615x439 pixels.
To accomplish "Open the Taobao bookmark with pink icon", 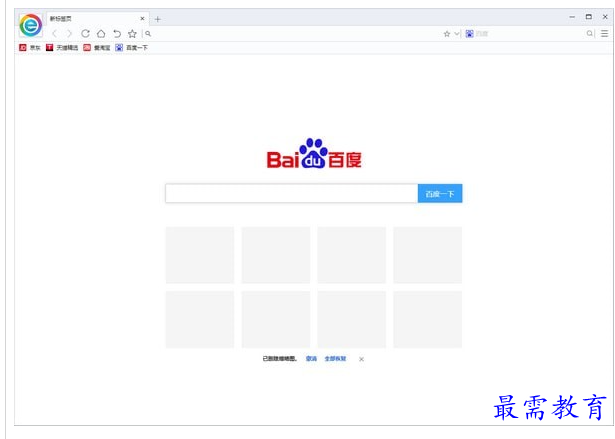I will [x=97, y=47].
